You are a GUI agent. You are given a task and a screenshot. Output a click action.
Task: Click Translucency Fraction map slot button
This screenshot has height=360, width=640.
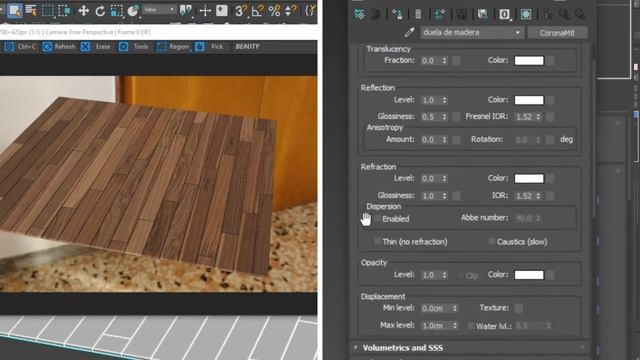(x=457, y=61)
